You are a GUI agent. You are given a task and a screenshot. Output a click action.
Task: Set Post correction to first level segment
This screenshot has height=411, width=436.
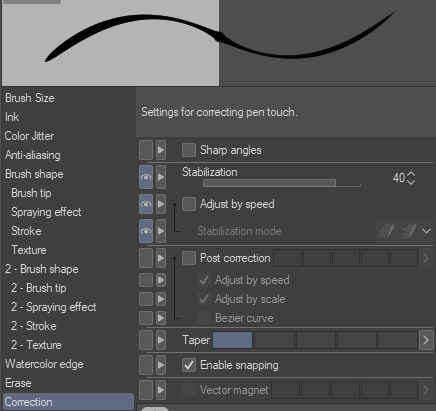click(x=288, y=258)
